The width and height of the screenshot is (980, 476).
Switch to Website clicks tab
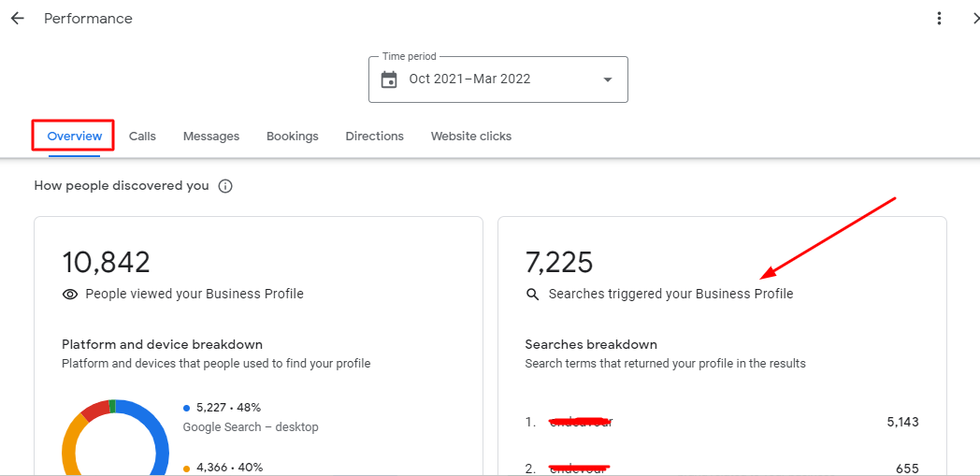pyautogui.click(x=470, y=137)
